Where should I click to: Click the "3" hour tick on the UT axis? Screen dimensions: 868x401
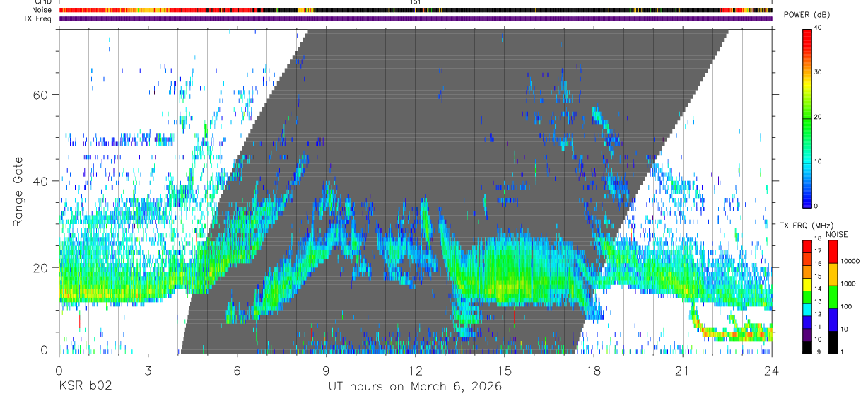tap(148, 371)
